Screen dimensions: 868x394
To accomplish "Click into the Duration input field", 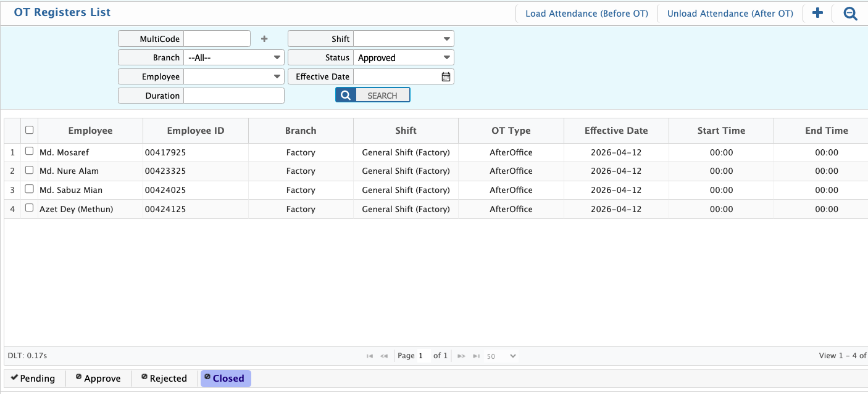I will point(233,96).
